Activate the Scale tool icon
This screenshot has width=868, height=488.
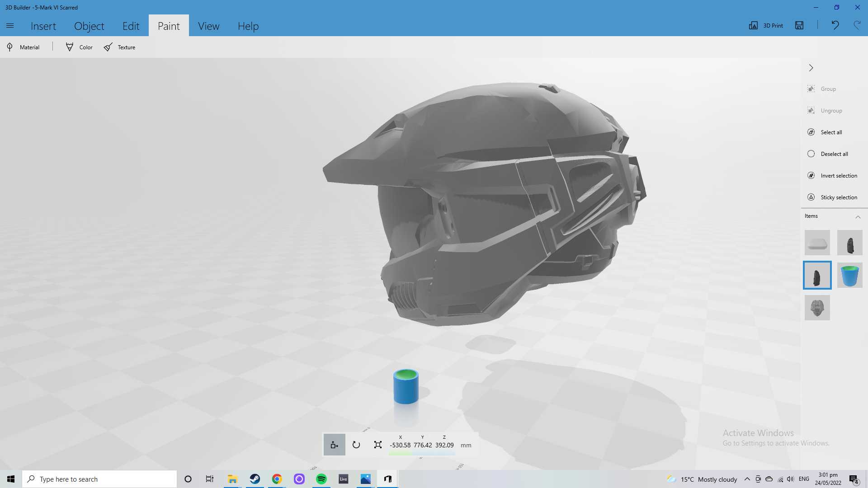(378, 445)
